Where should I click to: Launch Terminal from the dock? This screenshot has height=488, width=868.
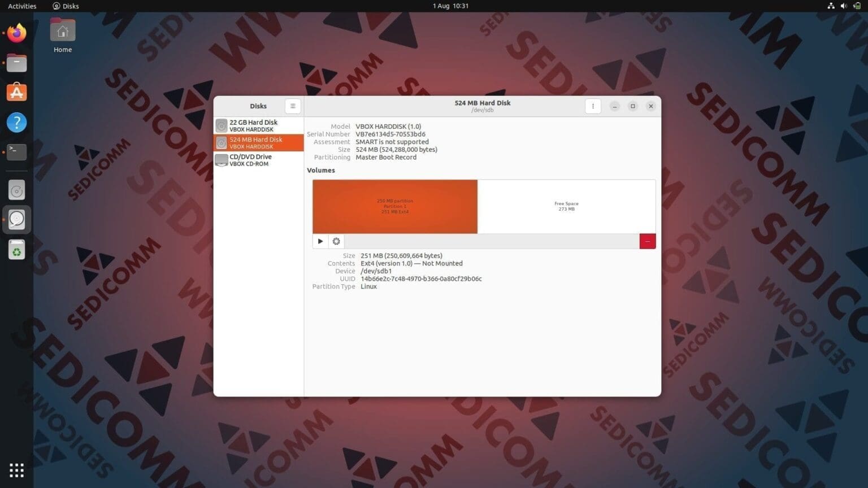(16, 152)
